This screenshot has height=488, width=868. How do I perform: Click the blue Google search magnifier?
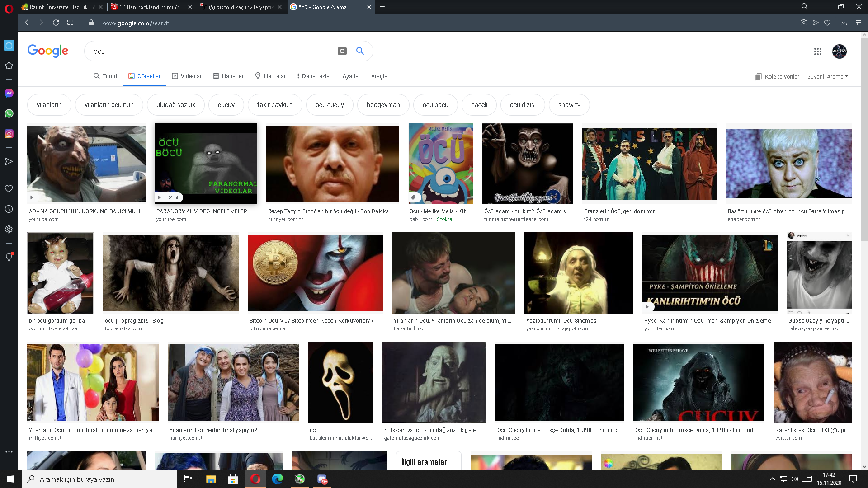coord(360,51)
